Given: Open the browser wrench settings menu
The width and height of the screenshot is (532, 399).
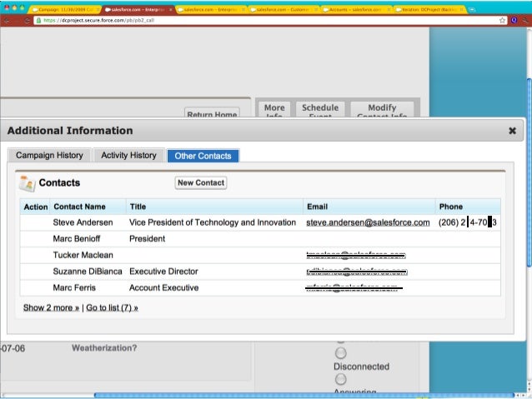Looking at the screenshot, I should coord(525,20).
